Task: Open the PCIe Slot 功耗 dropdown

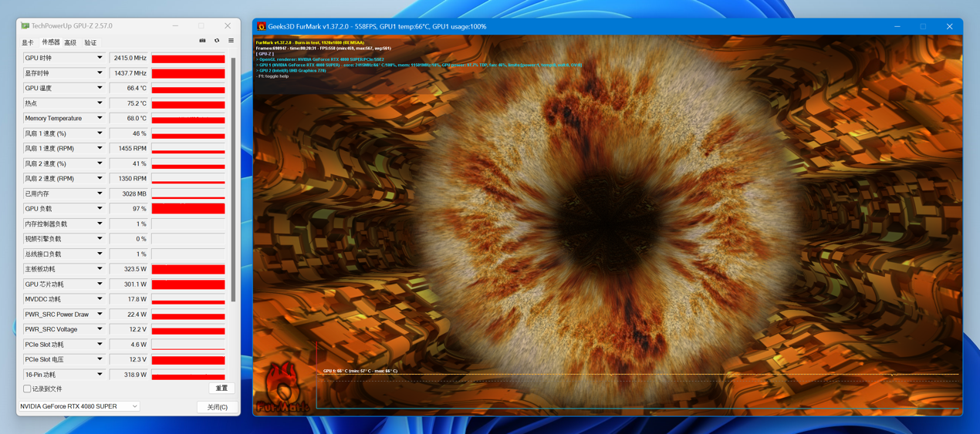Action: click(100, 345)
